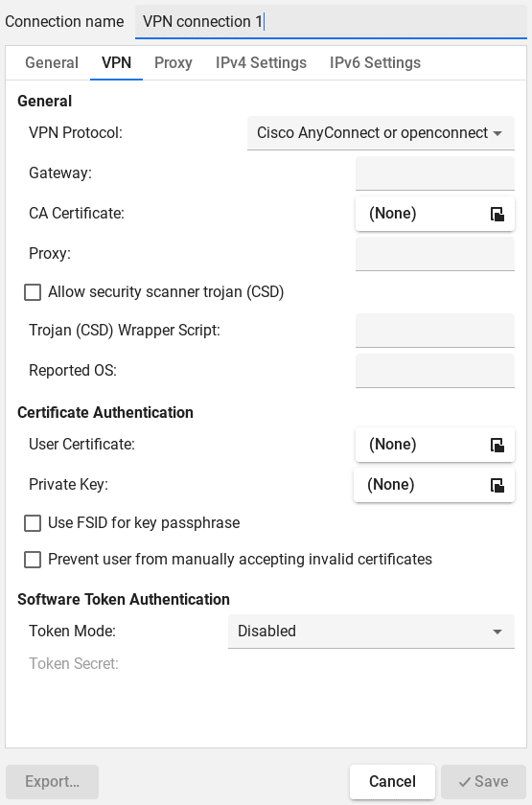The height and width of the screenshot is (805, 532).
Task: Check Prevent user from manually accepting invalid certificates
Action: pyautogui.click(x=33, y=560)
